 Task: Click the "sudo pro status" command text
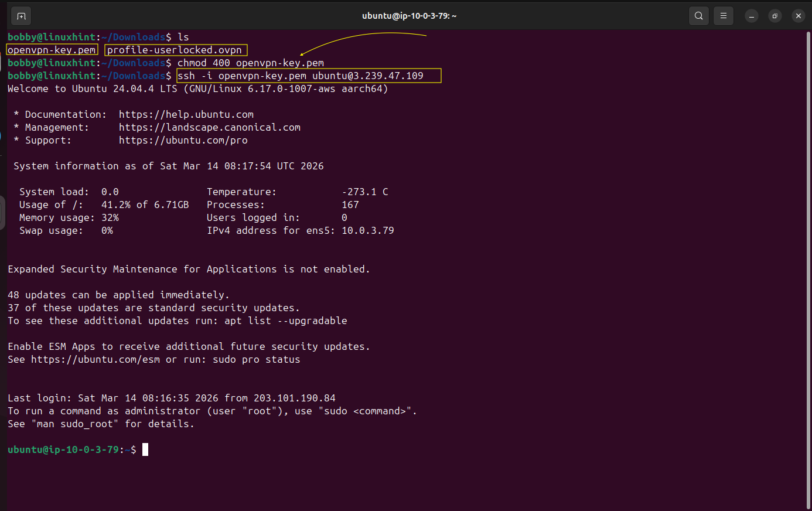256,359
